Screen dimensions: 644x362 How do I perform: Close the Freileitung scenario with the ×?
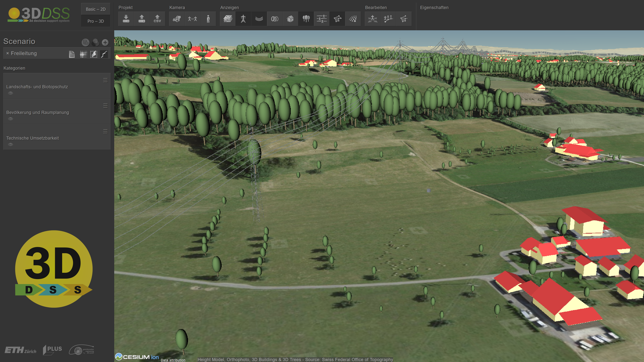click(x=8, y=53)
